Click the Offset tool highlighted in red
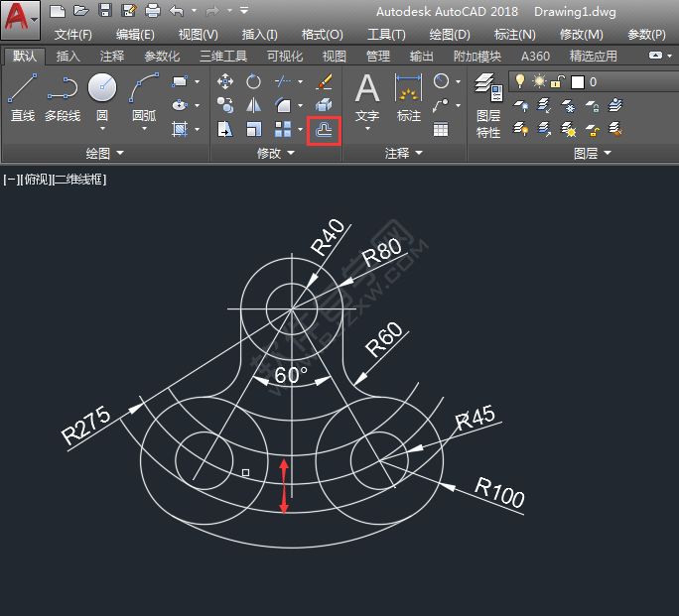 [x=324, y=129]
